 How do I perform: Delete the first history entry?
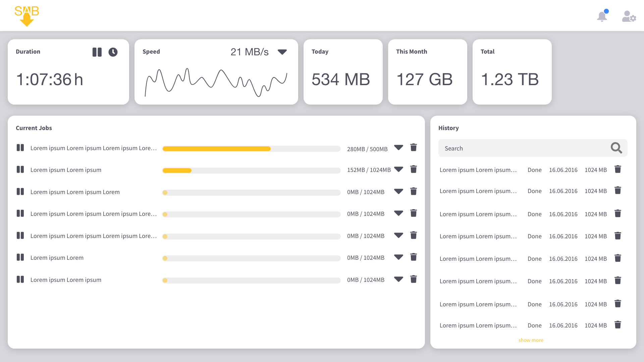[618, 169]
